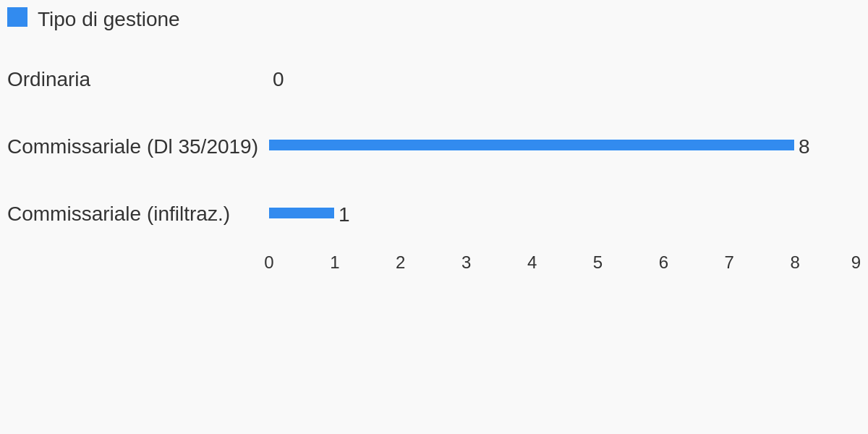
Task: Click axis tick label 8
Action: (x=795, y=263)
